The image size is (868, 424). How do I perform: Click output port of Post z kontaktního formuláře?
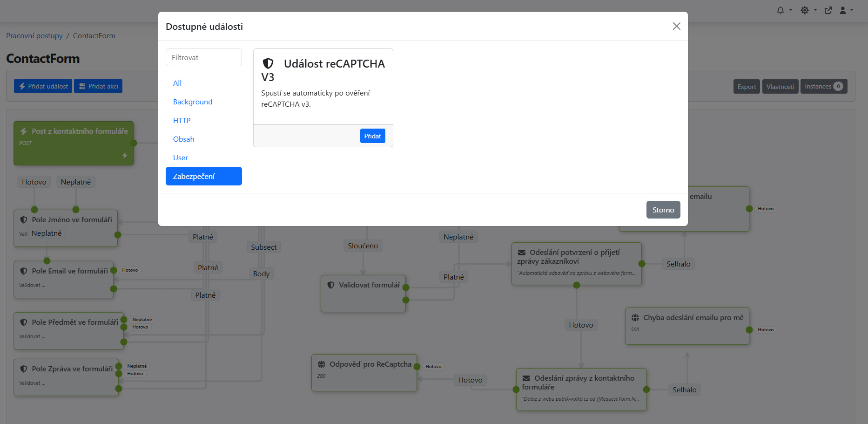(134, 143)
